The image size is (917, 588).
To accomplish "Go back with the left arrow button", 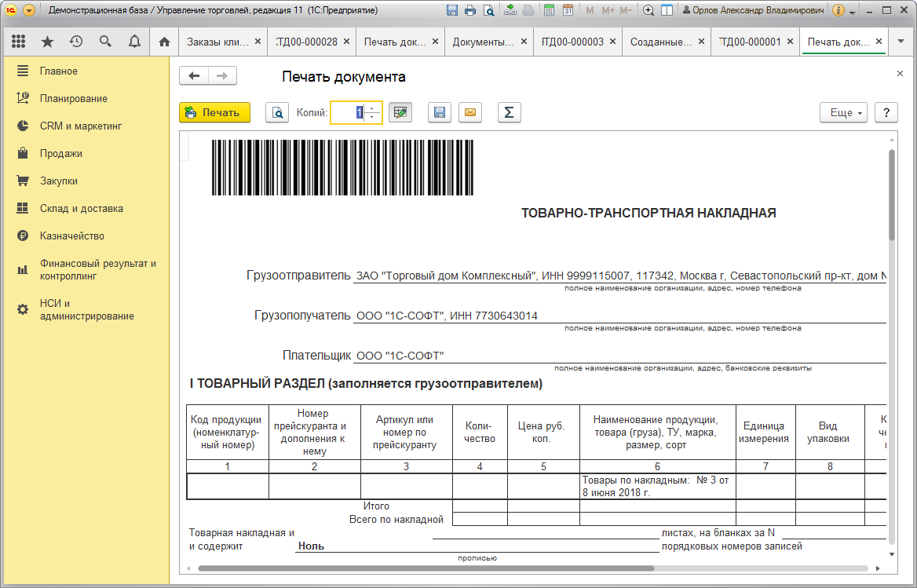I will point(194,76).
